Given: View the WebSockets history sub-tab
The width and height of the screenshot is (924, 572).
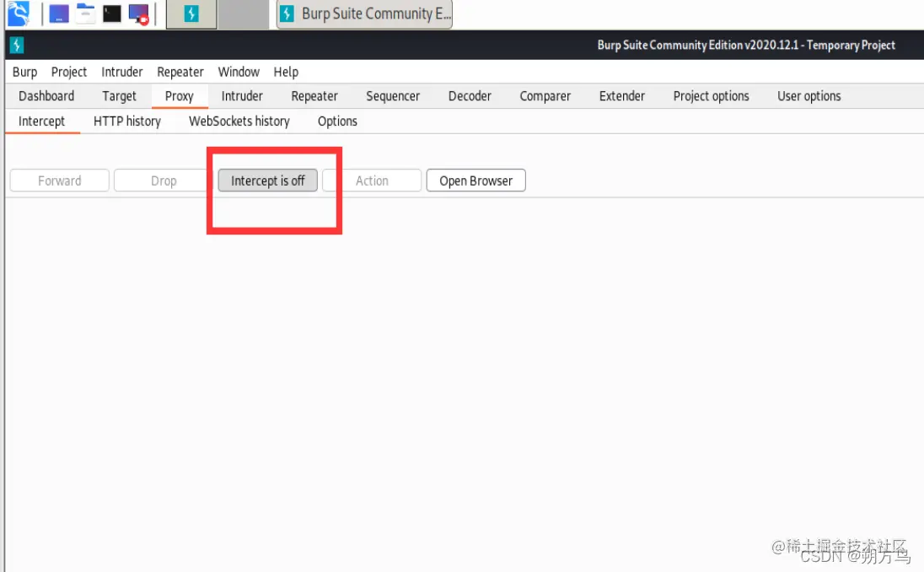Looking at the screenshot, I should coord(239,121).
